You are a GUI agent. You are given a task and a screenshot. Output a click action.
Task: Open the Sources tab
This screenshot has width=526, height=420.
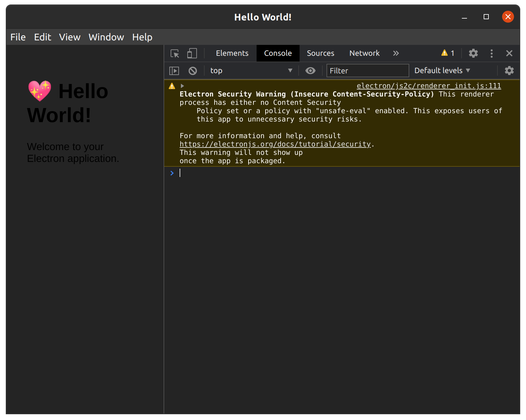pyautogui.click(x=320, y=53)
